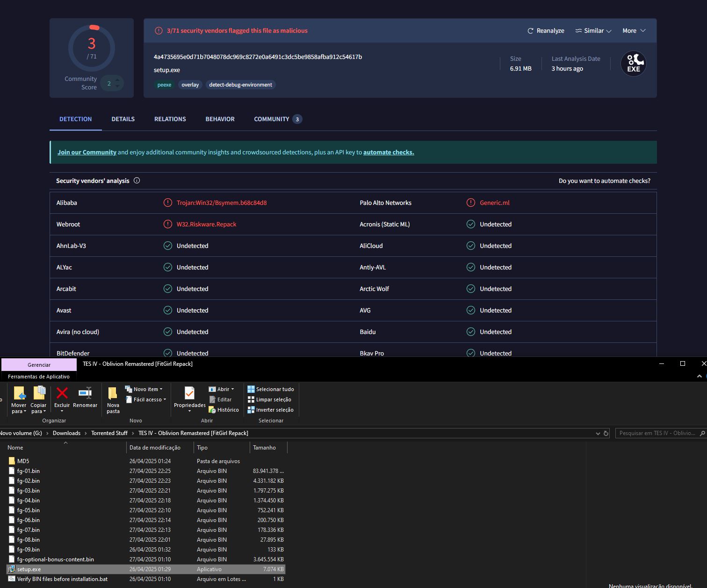This screenshot has height=588, width=707.
Task: Click the Reanalyze refresh icon
Action: (530, 31)
